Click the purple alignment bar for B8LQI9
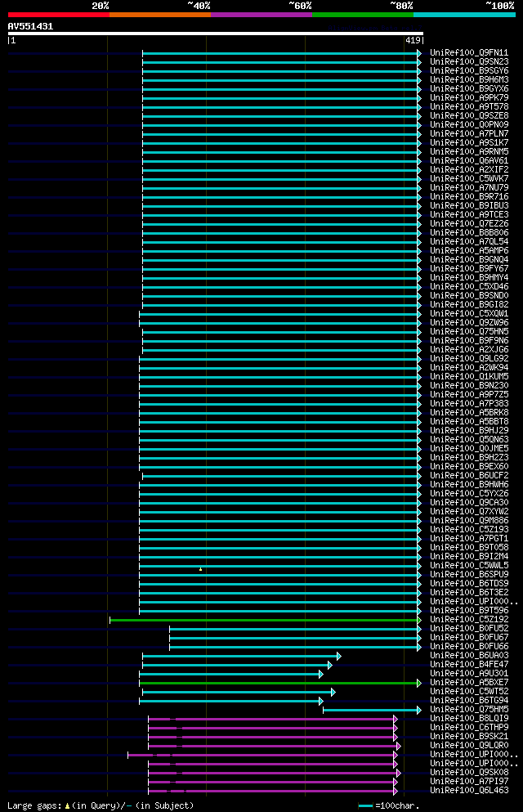The image size is (523, 812). point(273,720)
